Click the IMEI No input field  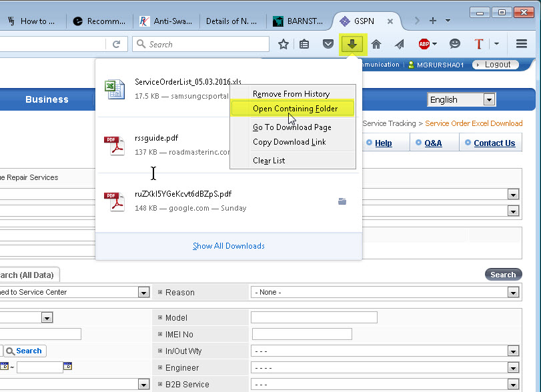point(302,334)
